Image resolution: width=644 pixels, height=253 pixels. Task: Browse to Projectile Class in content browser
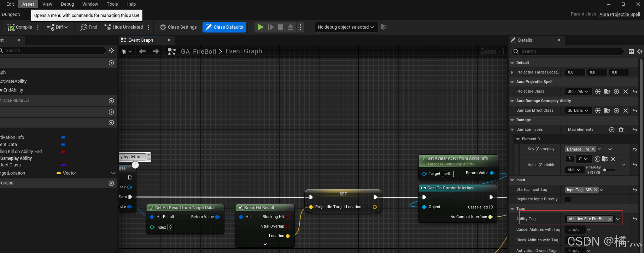click(x=607, y=92)
